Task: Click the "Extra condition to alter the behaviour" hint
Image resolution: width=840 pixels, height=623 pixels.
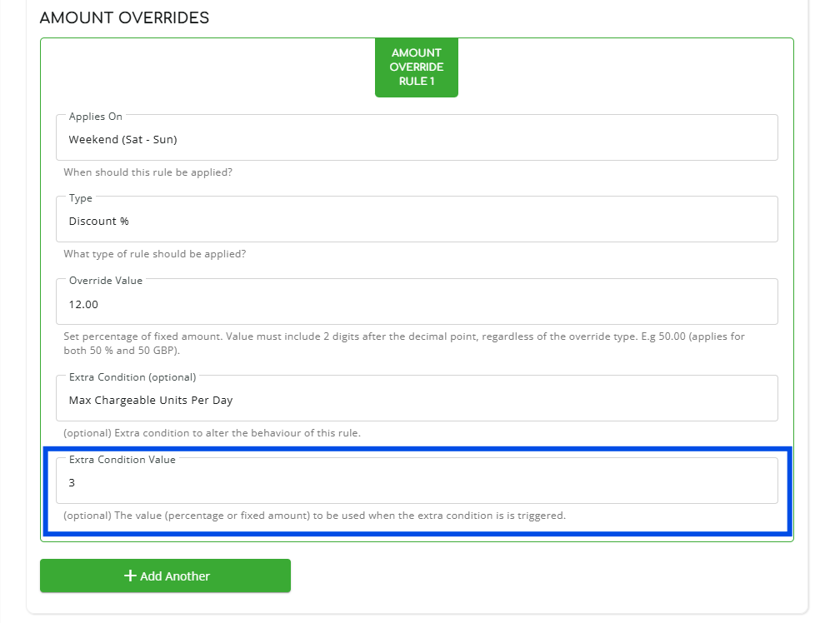Action: click(x=212, y=433)
